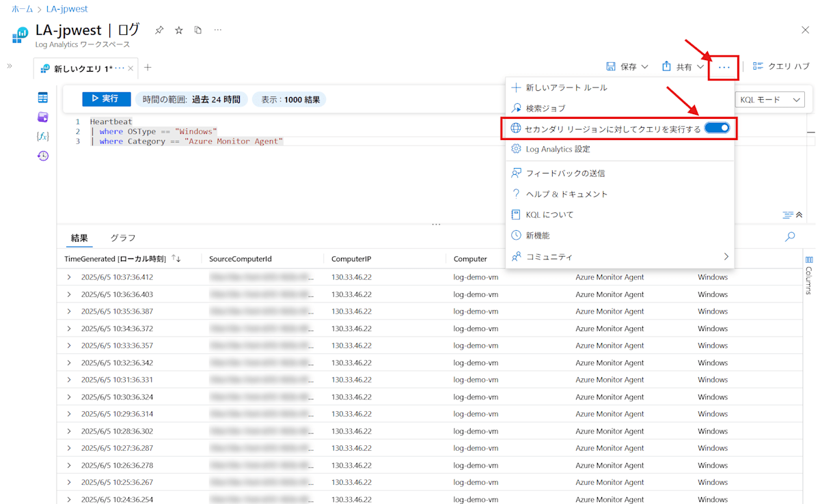Expand the コミュニティ submenu
The height and width of the screenshot is (504, 820).
point(620,257)
